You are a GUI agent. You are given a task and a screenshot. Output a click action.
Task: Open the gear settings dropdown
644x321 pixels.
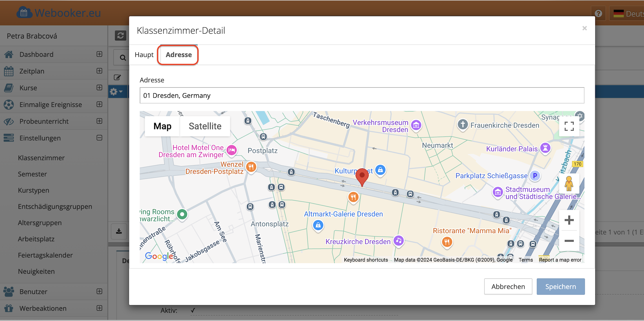point(117,92)
